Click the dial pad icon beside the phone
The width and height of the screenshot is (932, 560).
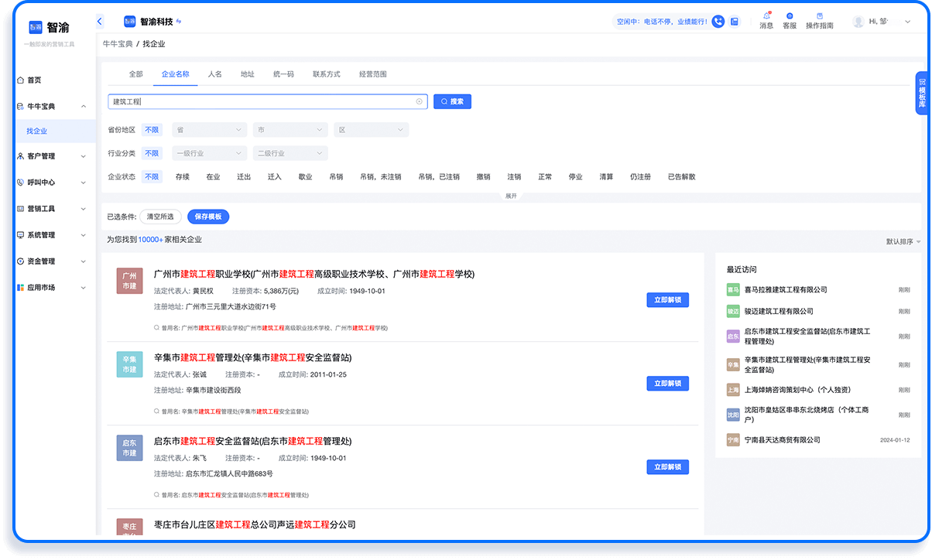[734, 22]
